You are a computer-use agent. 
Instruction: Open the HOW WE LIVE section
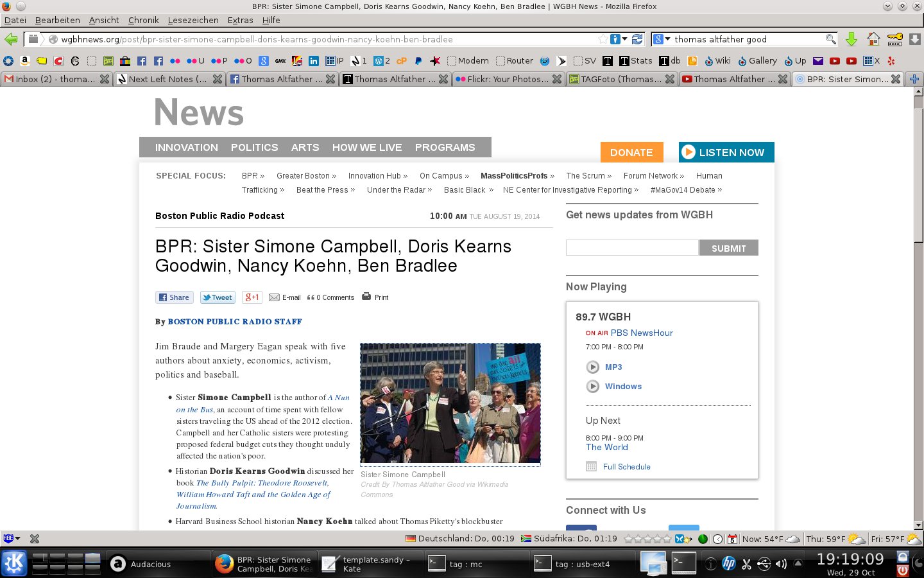pos(367,147)
